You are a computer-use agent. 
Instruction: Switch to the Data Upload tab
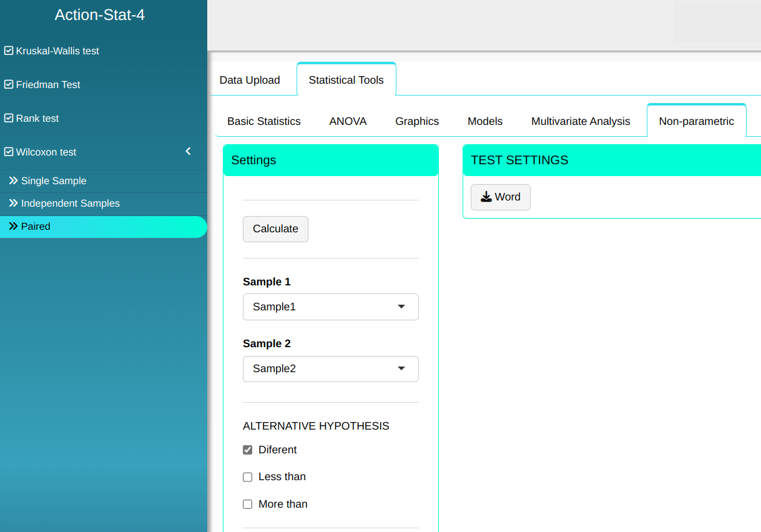pyautogui.click(x=250, y=80)
